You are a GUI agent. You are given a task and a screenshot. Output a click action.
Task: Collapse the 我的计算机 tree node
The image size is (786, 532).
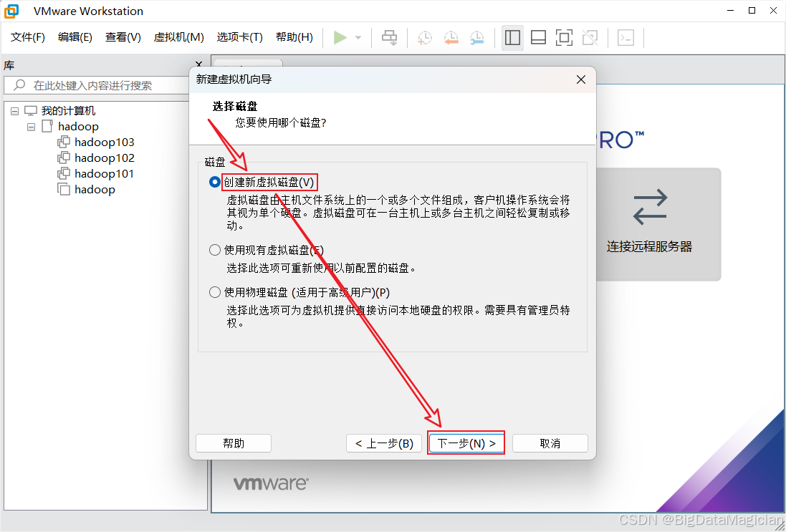14,111
